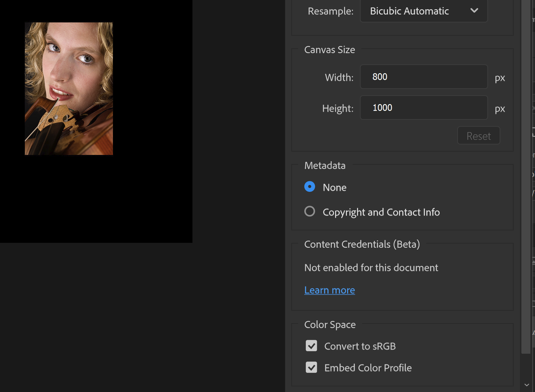Viewport: 535px width, 392px height.
Task: Click the Canvas Size Width field
Action: click(423, 77)
